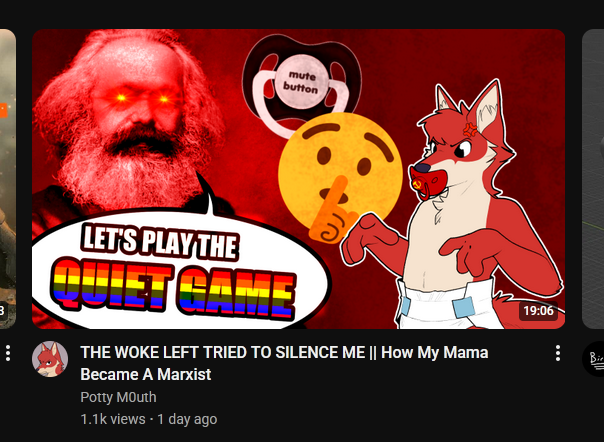
Task: Open more options menu for the Marxist video
Action: pyautogui.click(x=557, y=353)
